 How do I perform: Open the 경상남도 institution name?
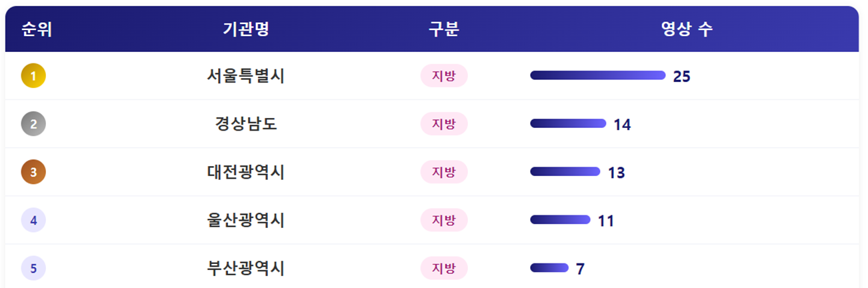pos(246,124)
